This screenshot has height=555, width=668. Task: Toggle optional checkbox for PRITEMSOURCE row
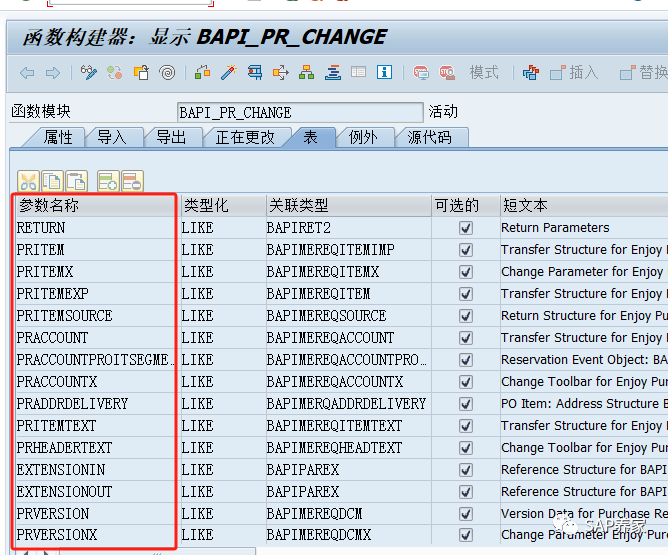[x=466, y=316]
